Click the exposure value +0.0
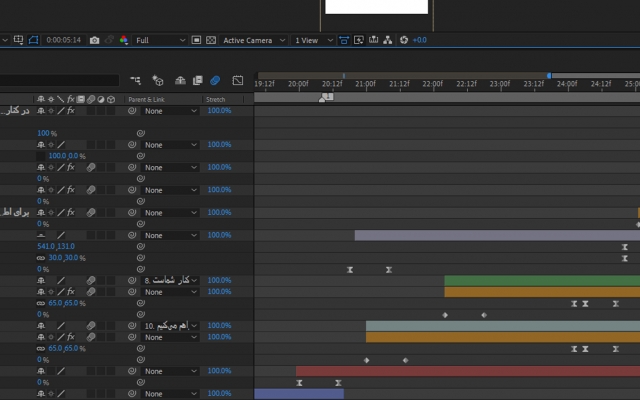 coord(420,40)
